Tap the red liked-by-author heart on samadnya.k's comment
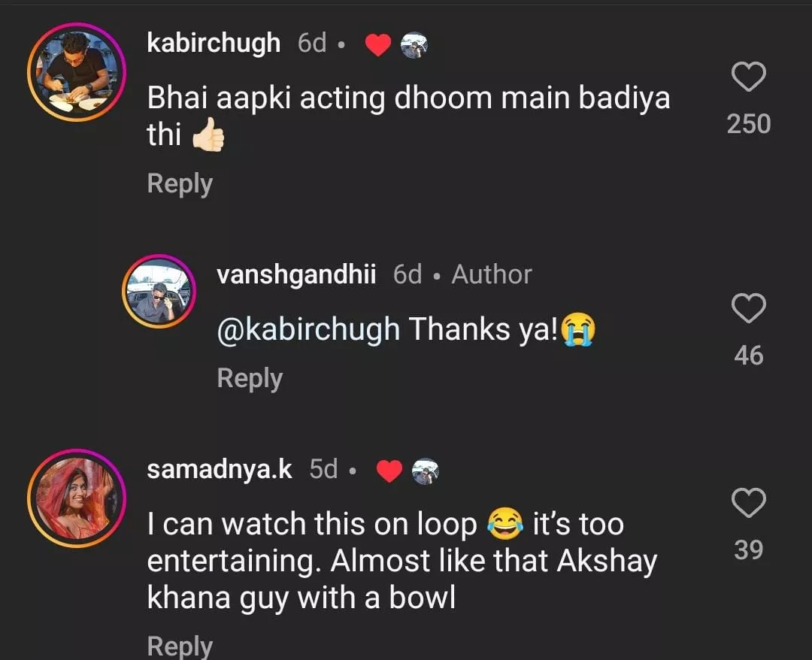The height and width of the screenshot is (660, 812). tap(389, 471)
